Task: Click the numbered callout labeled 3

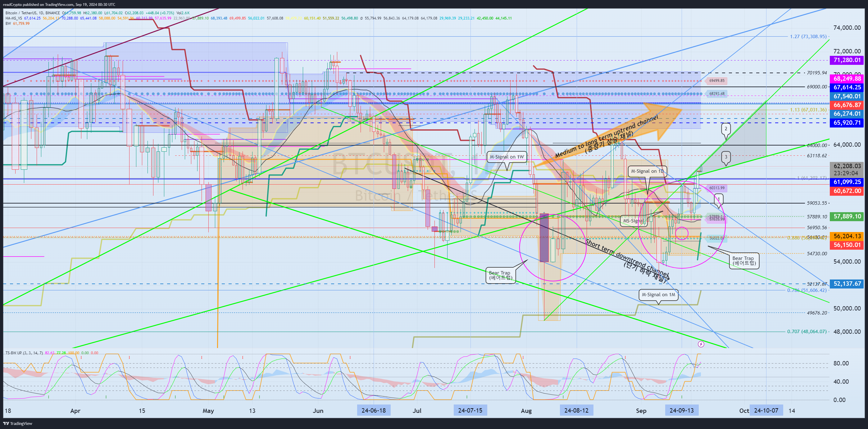Action: click(726, 157)
